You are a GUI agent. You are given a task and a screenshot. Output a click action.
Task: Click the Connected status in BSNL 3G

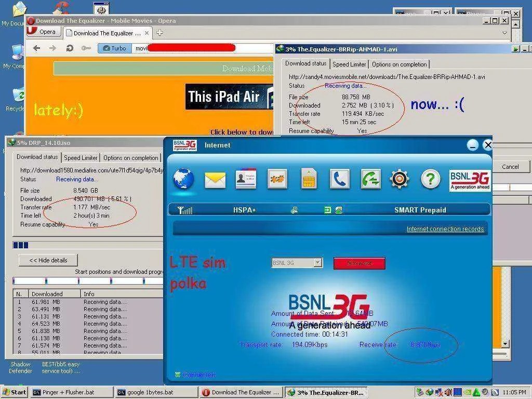195,375
